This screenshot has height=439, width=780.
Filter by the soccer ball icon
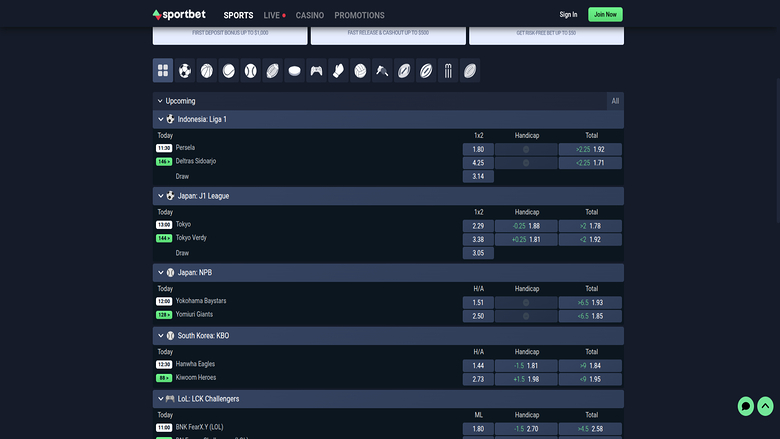pos(185,71)
